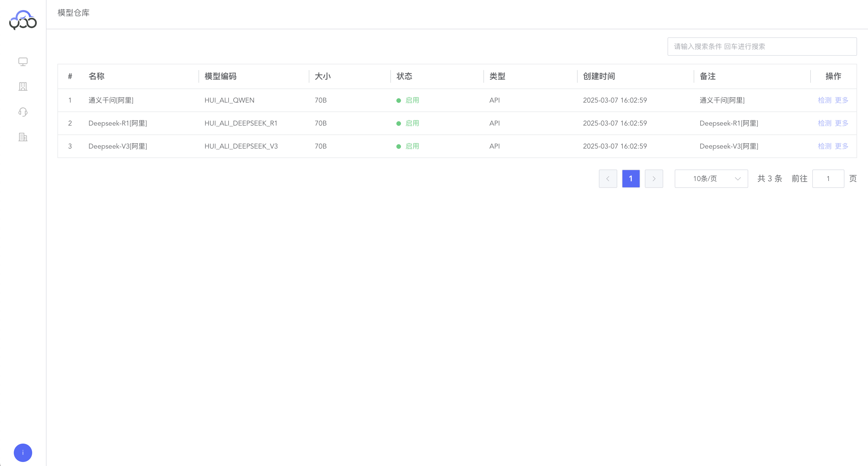The height and width of the screenshot is (466, 868).
Task: Click Deepseek-R1[阿里] remark cell
Action: coord(729,123)
